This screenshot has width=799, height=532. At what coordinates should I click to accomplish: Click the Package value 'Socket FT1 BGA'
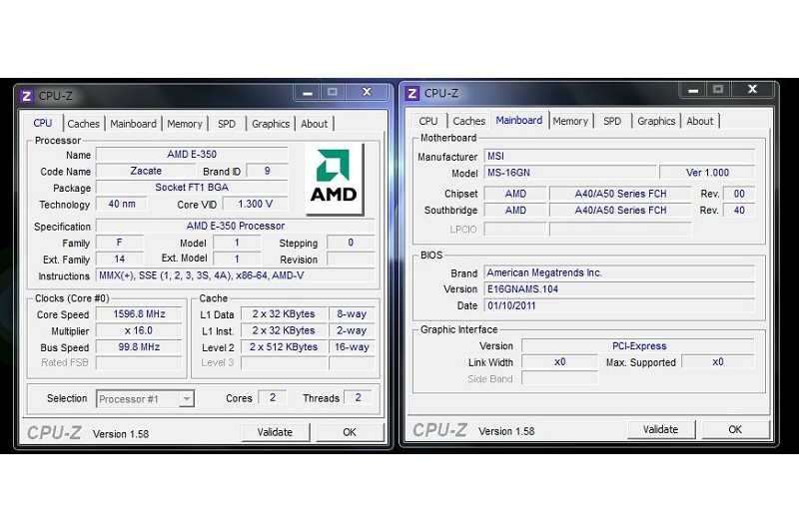192,188
